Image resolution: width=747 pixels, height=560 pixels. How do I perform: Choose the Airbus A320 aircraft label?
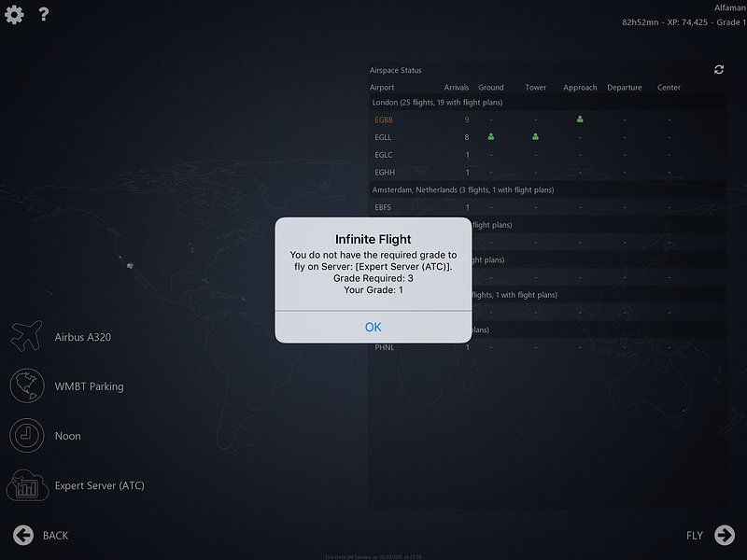83,337
